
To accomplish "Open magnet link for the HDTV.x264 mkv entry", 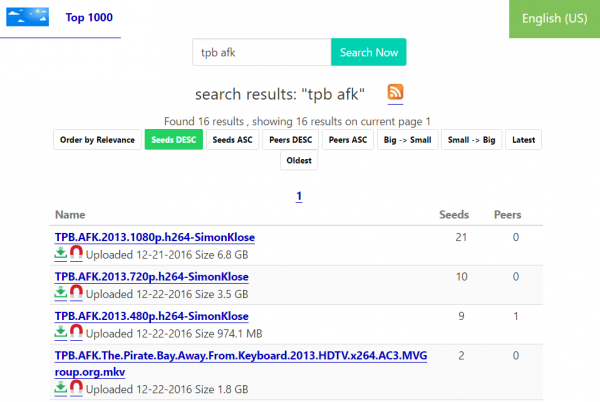I will tap(76, 388).
